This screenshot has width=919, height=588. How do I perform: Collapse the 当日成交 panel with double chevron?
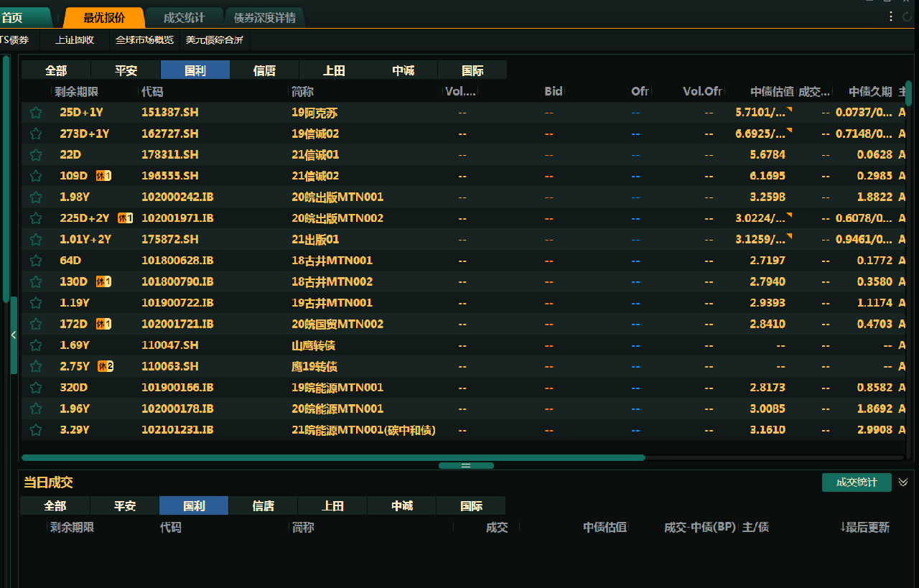[903, 482]
